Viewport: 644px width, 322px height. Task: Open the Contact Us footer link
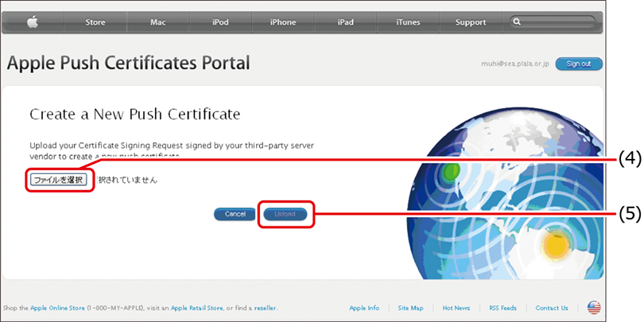point(552,308)
